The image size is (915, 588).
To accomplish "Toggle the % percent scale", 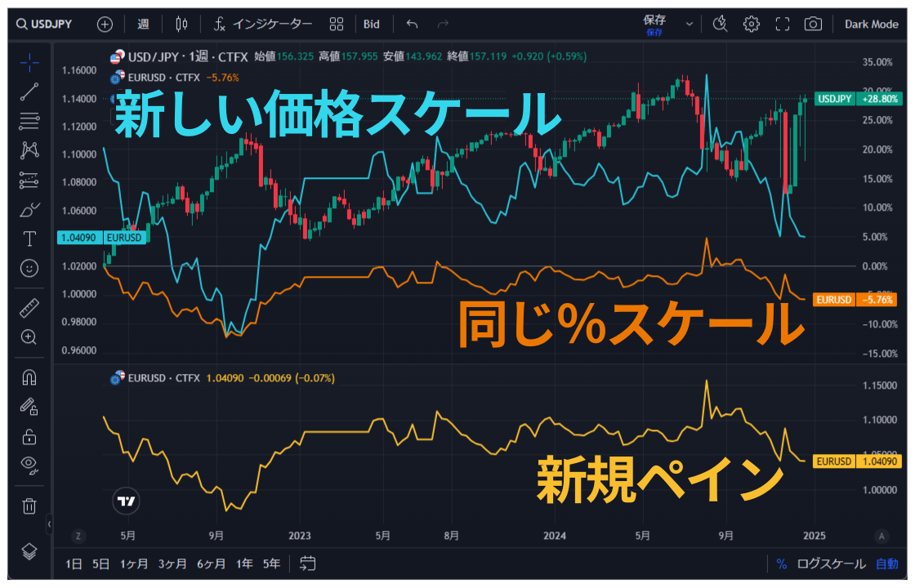I will click(x=781, y=564).
